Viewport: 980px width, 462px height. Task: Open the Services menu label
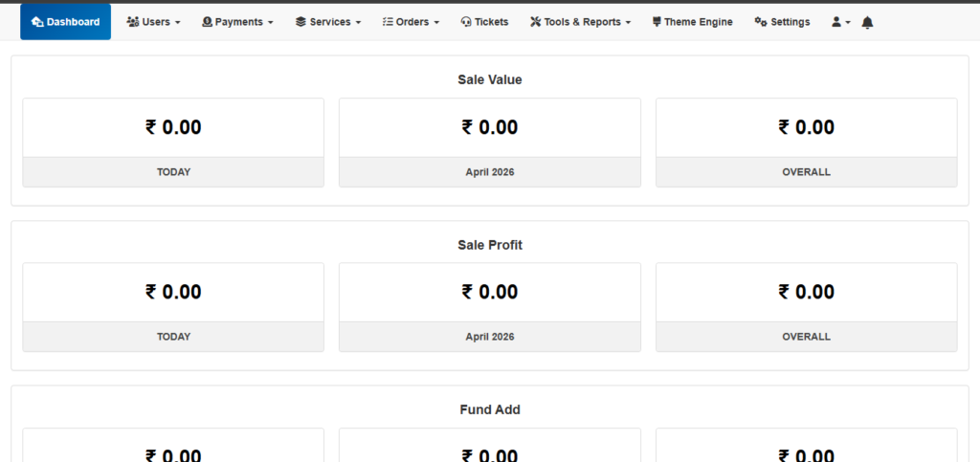coord(330,22)
